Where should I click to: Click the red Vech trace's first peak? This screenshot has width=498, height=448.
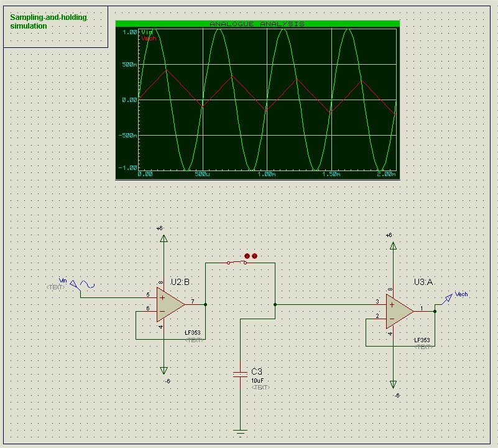tap(167, 70)
